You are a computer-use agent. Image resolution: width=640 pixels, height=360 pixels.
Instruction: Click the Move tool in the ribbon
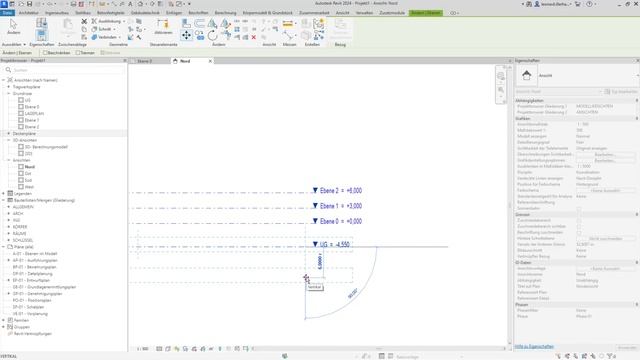tap(186, 36)
